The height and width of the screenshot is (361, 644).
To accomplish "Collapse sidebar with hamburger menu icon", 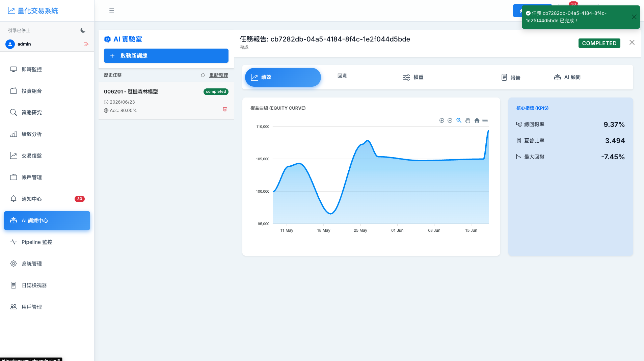I will tap(112, 10).
